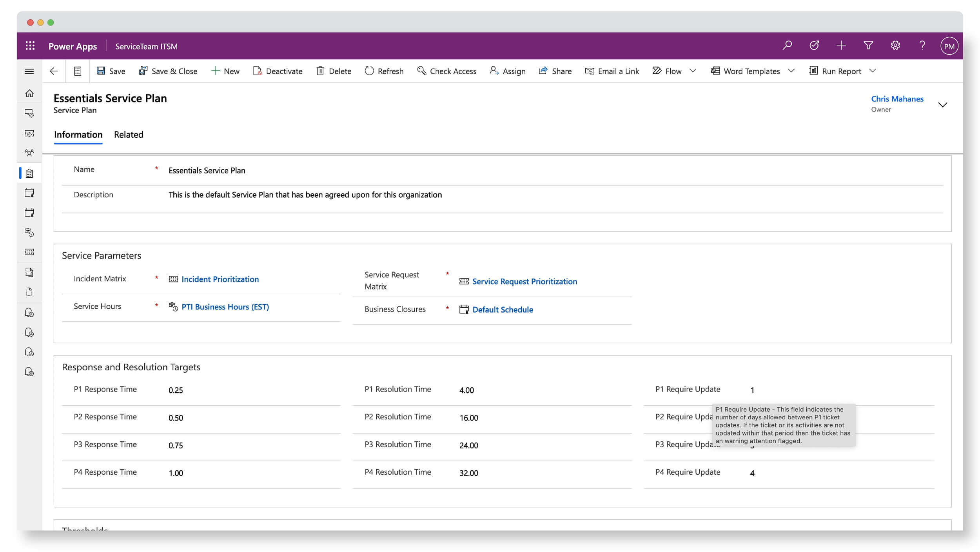Click the Run Report command
Image resolution: width=980 pixels, height=552 pixels.
click(x=835, y=71)
